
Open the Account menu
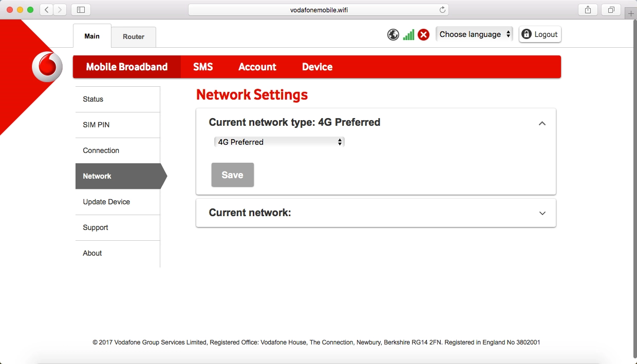pos(257,67)
